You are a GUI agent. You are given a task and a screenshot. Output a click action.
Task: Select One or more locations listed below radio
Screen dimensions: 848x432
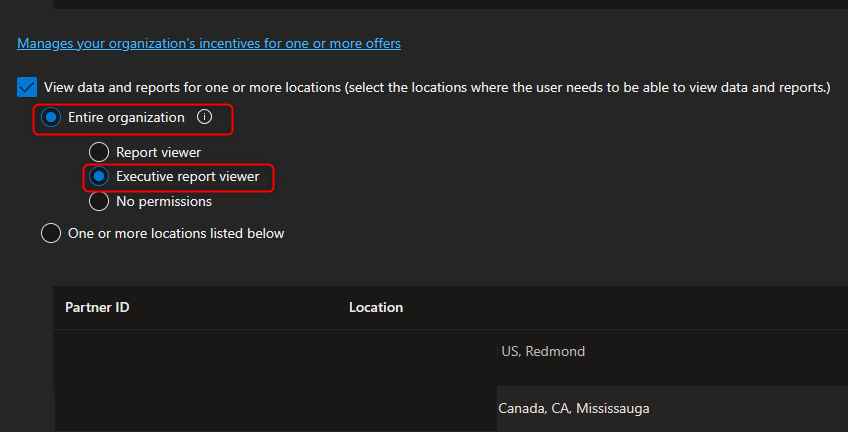(51, 234)
